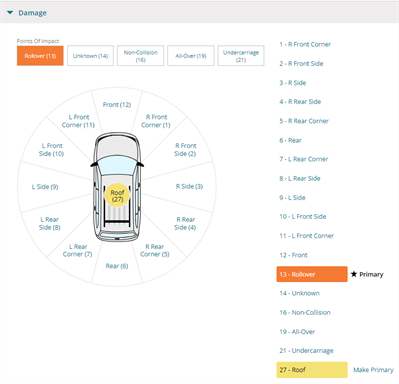Select the Rear (6) wheel segment

click(x=117, y=266)
